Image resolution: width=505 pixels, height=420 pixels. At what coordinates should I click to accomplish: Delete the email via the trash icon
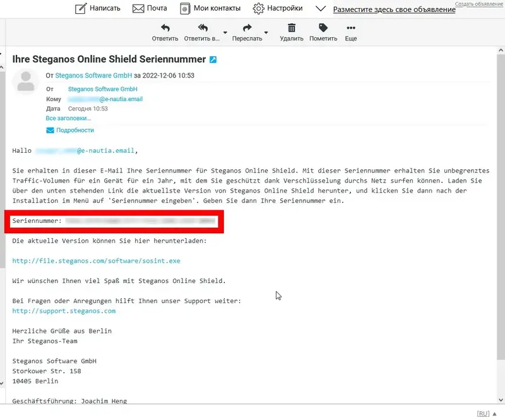pyautogui.click(x=291, y=28)
